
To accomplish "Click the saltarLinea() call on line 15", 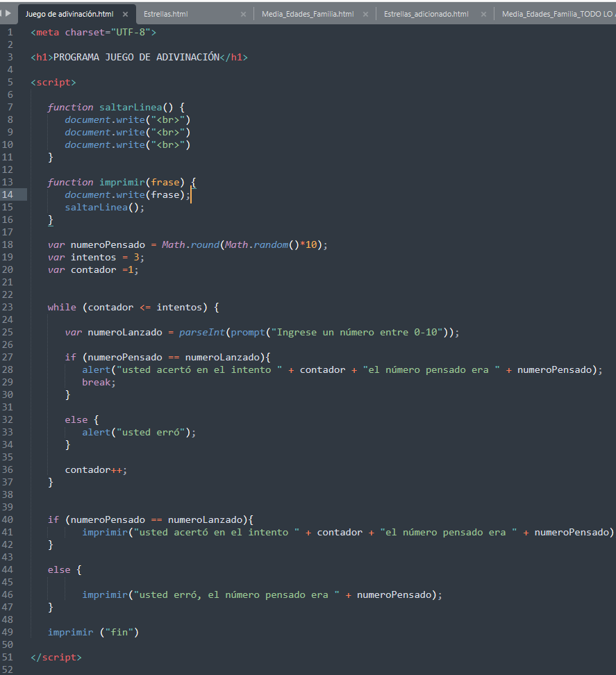I will point(105,207).
